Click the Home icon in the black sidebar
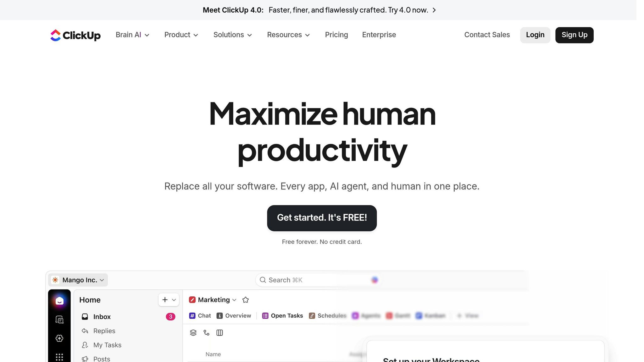The height and width of the screenshot is (362, 644). point(59,301)
